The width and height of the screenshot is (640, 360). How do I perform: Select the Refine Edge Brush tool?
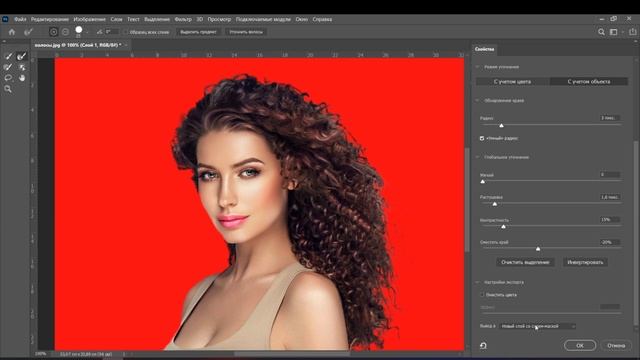22,56
